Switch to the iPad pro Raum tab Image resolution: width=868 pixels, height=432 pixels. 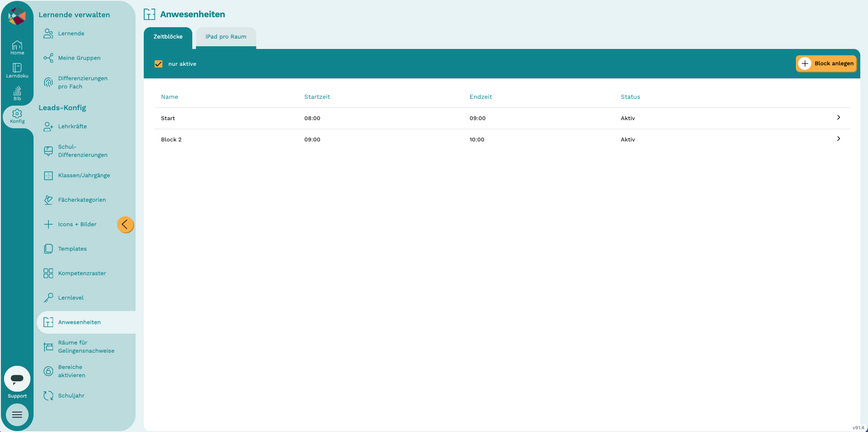(226, 37)
